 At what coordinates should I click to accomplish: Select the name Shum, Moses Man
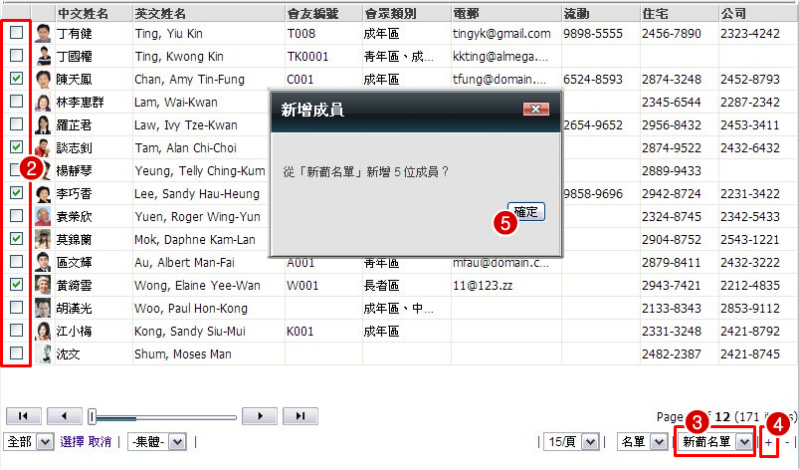(183, 354)
